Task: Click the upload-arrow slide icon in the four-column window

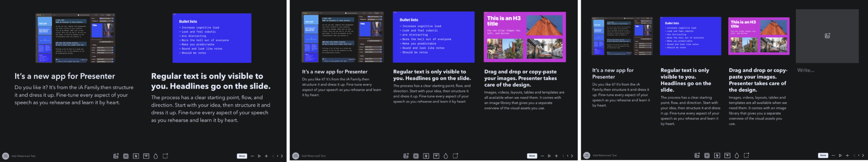Action: [x=727, y=155]
